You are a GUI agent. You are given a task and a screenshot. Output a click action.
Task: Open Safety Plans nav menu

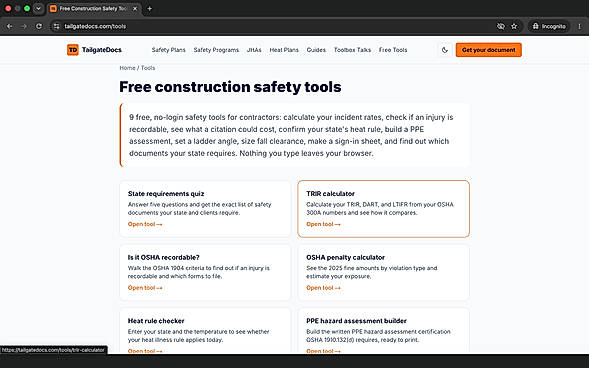[168, 50]
